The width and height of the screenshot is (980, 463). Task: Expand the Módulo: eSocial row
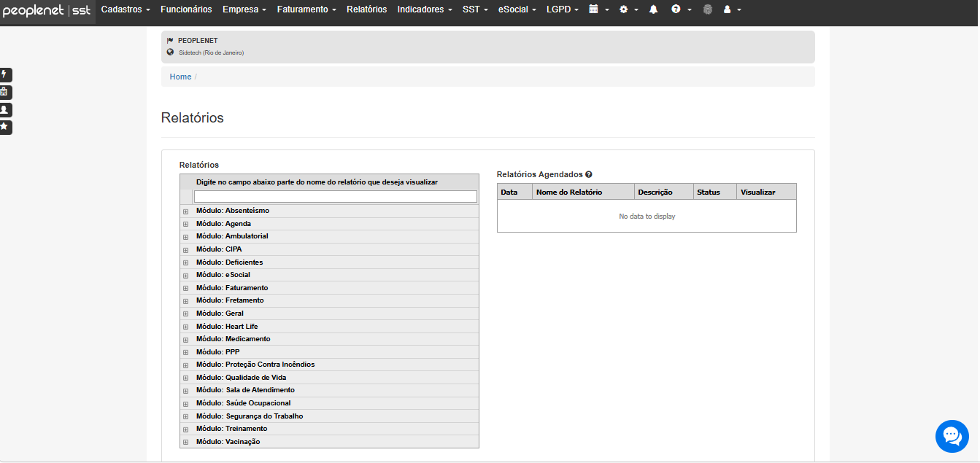point(185,276)
